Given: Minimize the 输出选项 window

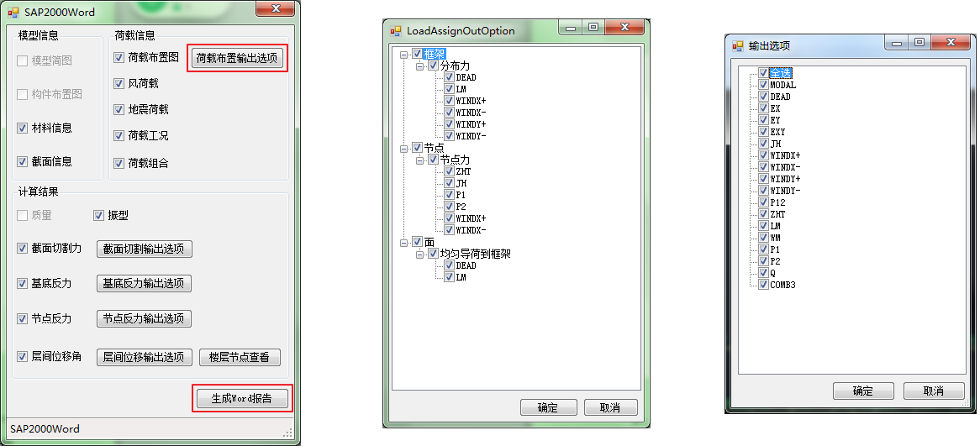Looking at the screenshot, I should [x=898, y=42].
